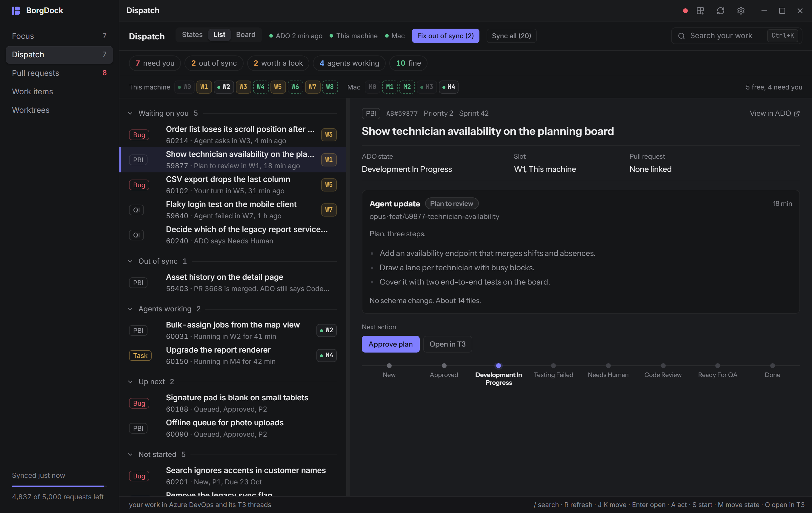Click the search magnifier icon
812x513 pixels.
(x=681, y=36)
